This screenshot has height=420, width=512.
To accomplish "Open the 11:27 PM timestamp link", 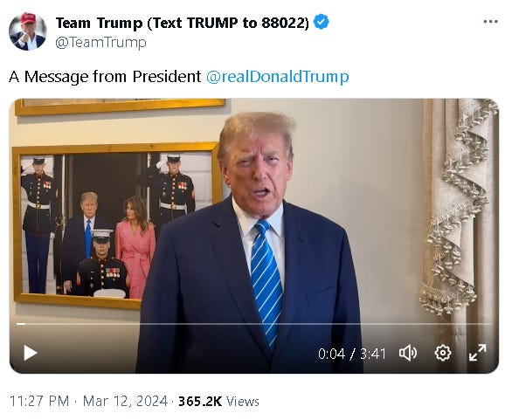I will click(39, 401).
